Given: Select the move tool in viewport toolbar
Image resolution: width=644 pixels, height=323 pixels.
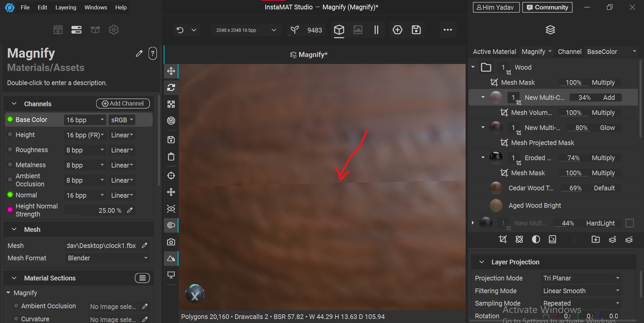Looking at the screenshot, I should coord(171,71).
